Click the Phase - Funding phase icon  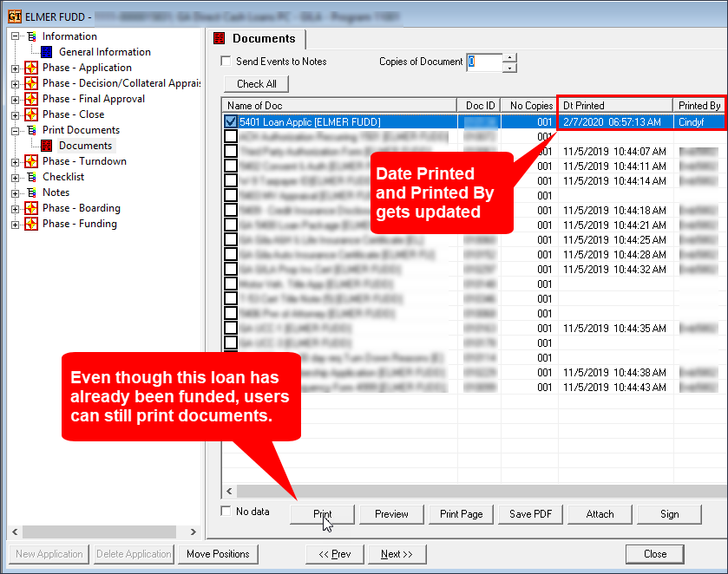coord(31,225)
